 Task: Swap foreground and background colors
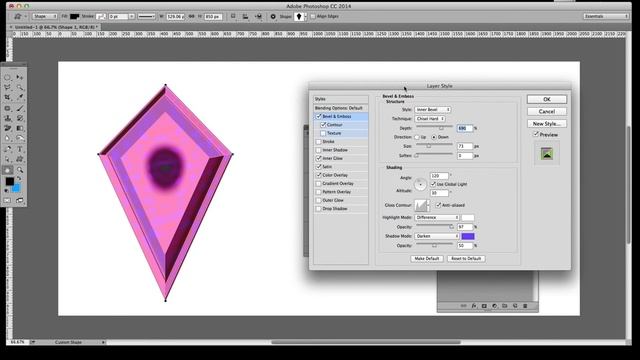click(x=19, y=179)
